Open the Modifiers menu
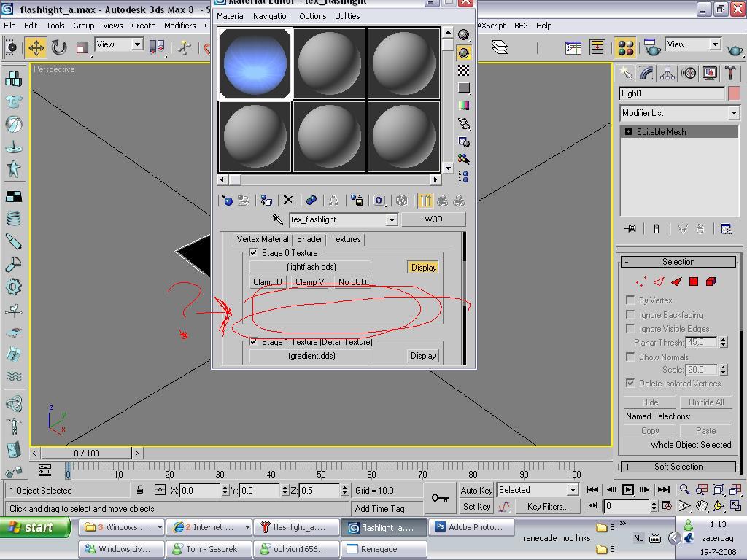 [x=179, y=25]
